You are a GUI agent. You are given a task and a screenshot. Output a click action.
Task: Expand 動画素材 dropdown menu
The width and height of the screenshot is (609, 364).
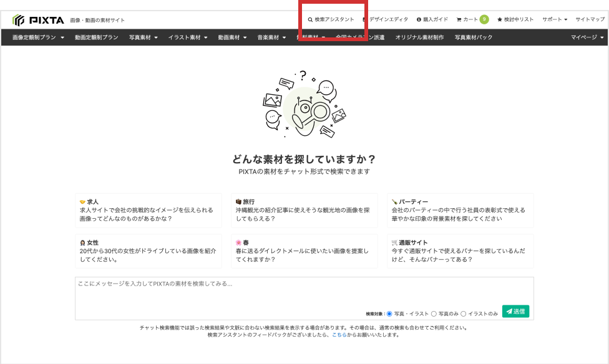click(x=232, y=37)
